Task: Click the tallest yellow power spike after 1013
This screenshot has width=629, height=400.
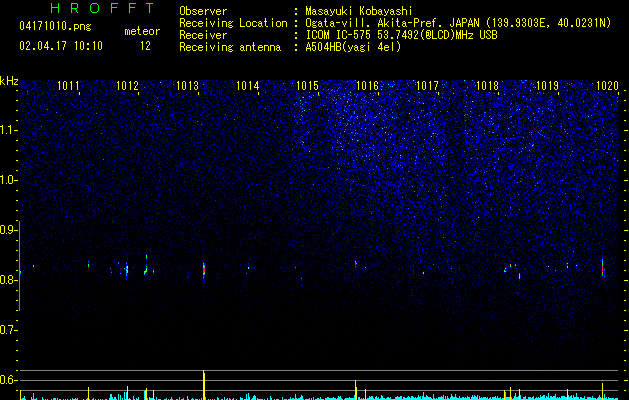Action: coord(204,385)
